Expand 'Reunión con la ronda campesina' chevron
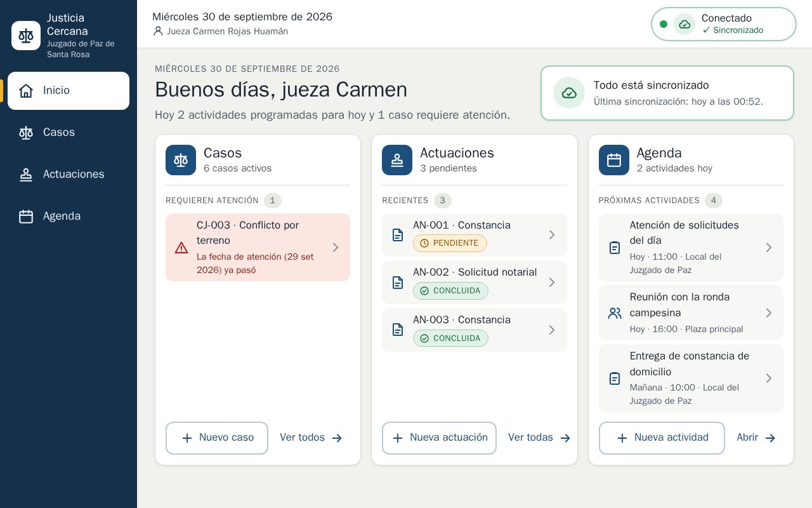812x508 pixels. 769,313
